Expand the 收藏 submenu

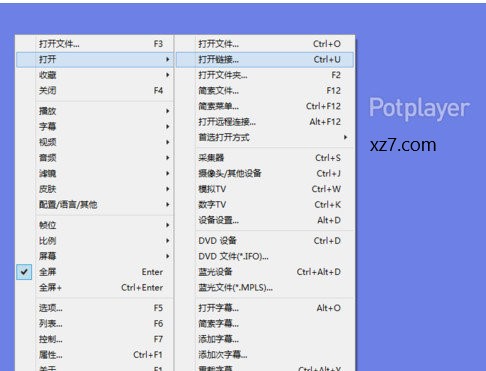95,75
